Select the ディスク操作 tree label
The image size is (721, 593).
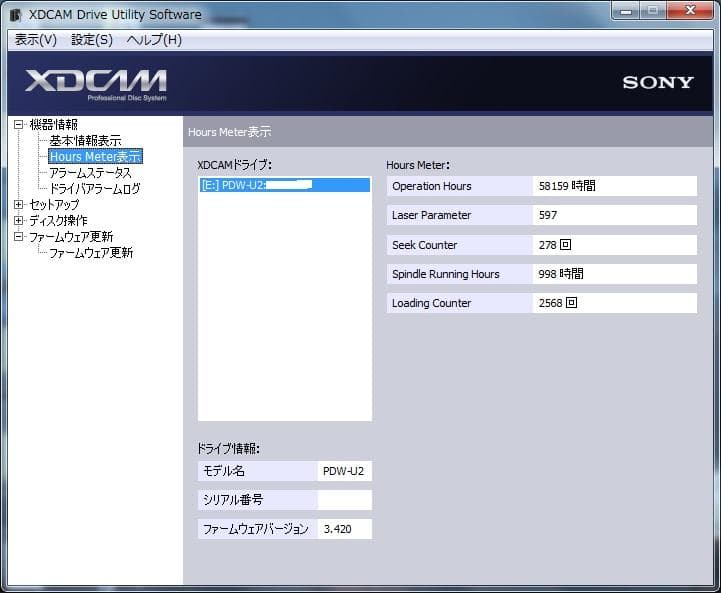point(58,221)
